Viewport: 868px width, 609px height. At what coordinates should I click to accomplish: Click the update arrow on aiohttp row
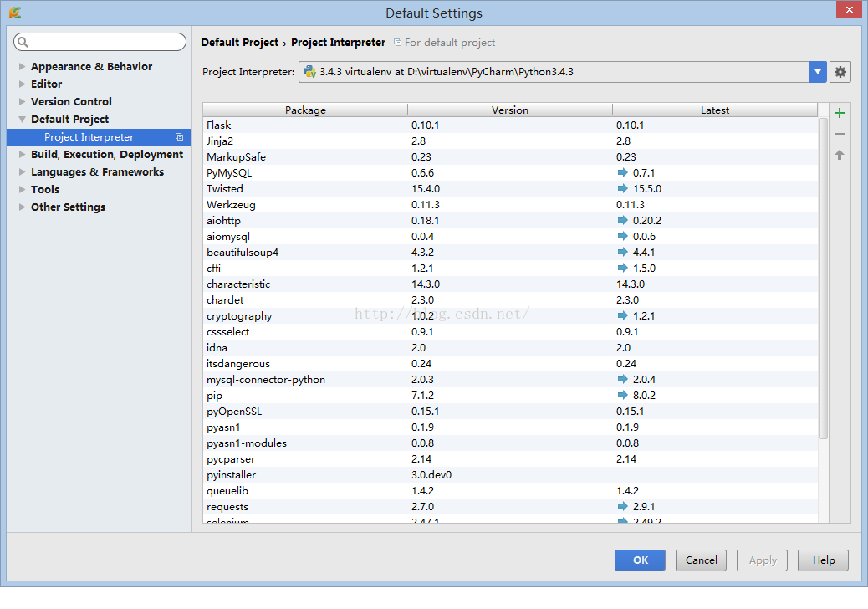[x=622, y=220]
